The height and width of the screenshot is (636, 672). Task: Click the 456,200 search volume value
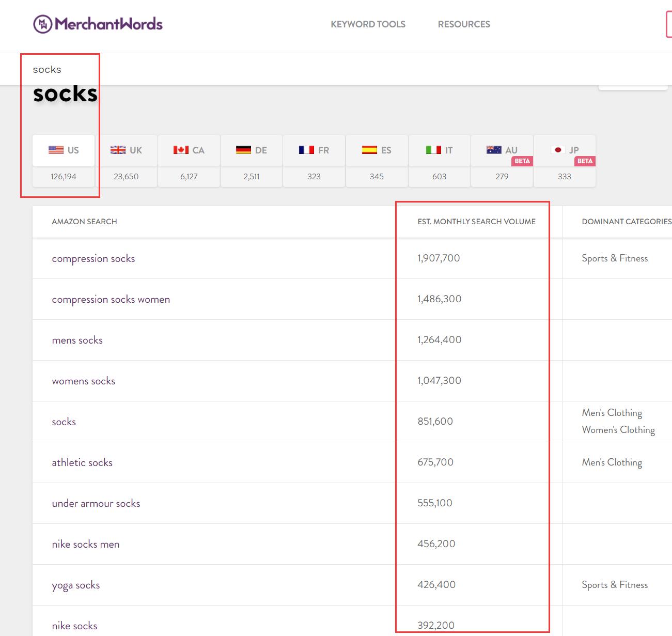point(436,544)
